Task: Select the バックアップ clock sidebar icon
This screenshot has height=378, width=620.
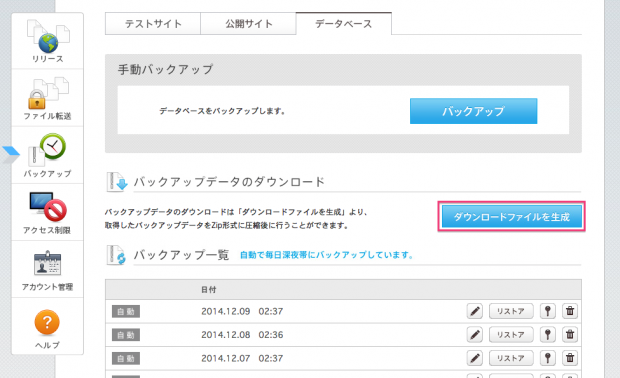Action: pyautogui.click(x=48, y=155)
